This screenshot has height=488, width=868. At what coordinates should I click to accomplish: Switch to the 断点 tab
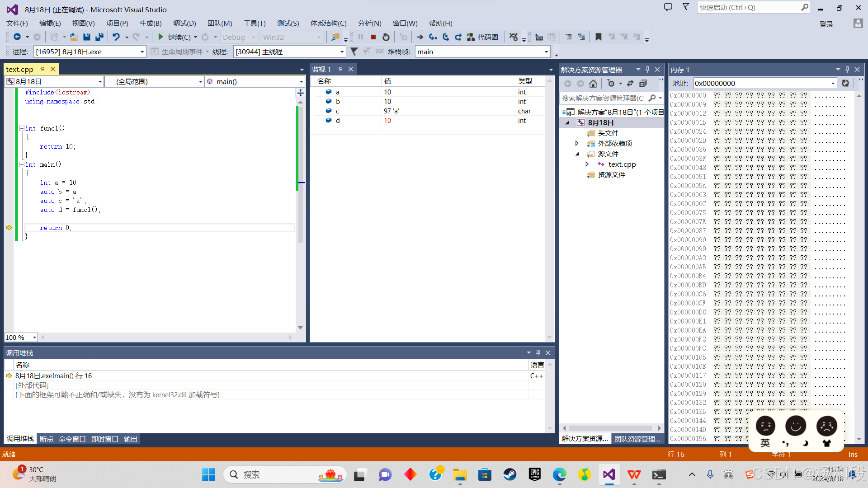pyautogui.click(x=47, y=439)
